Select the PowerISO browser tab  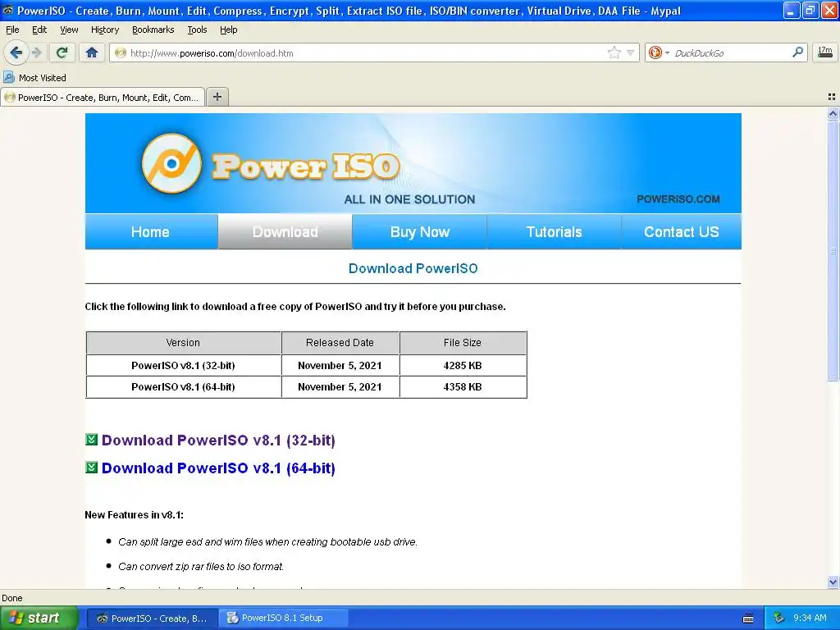tap(103, 98)
